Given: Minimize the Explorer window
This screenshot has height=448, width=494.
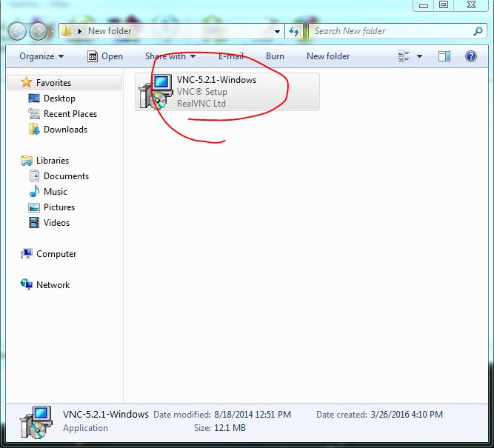Looking at the screenshot, I should click(424, 5).
